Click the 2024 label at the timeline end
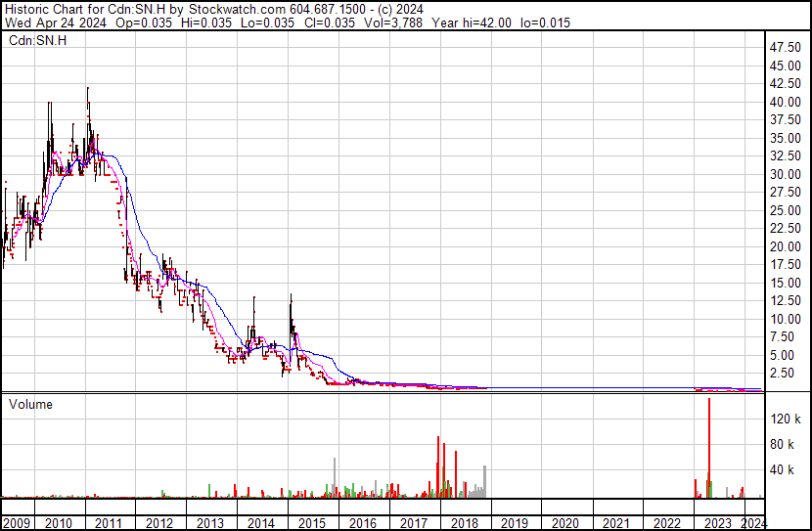The height and width of the screenshot is (531, 812). (753, 523)
